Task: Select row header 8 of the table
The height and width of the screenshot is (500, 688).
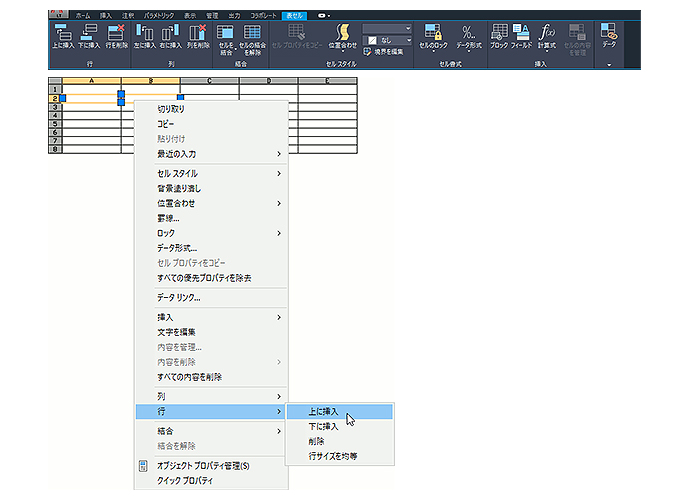Action: pyautogui.click(x=55, y=150)
